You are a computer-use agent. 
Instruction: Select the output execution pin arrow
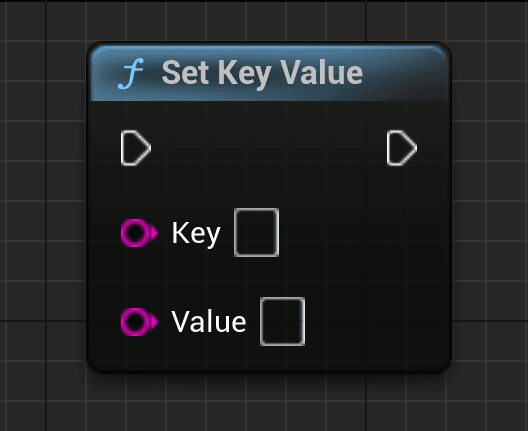click(402, 148)
